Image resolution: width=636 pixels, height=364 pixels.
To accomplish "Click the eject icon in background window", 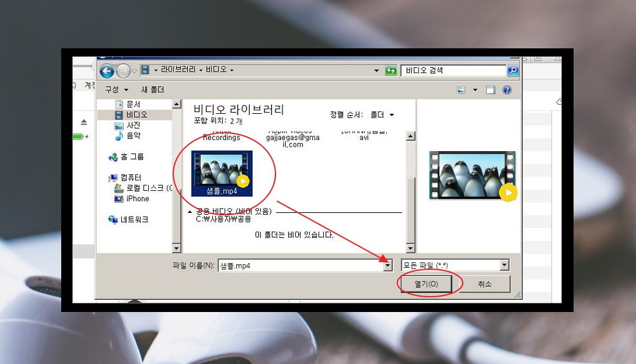I will pyautogui.click(x=84, y=122).
